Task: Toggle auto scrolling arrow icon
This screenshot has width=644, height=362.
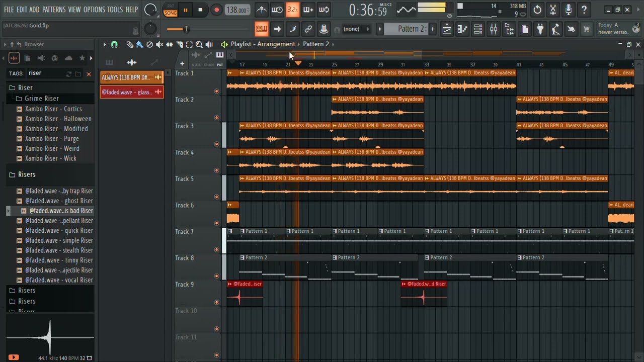Action: pos(277,29)
